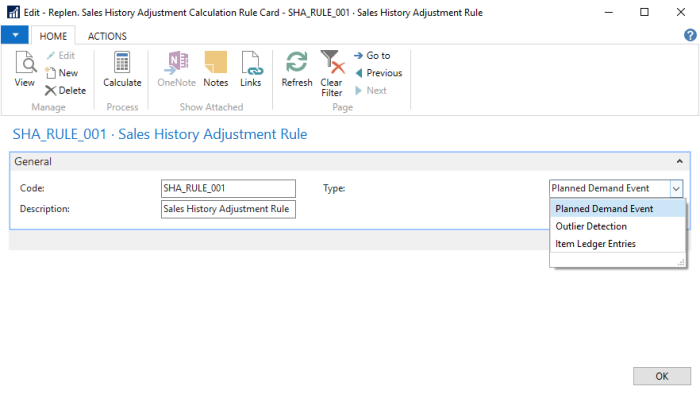This screenshot has height=394, width=700.
Task: Create a New record via ribbon
Action: point(62,73)
